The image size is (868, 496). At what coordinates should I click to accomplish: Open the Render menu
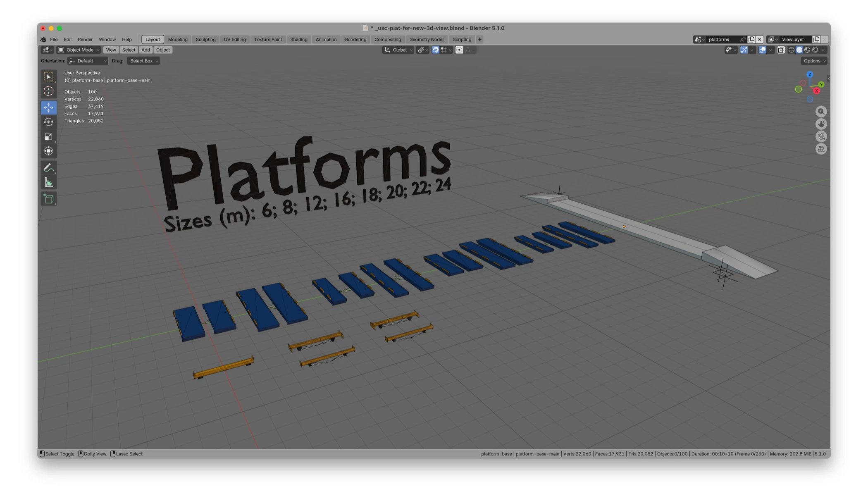click(85, 40)
